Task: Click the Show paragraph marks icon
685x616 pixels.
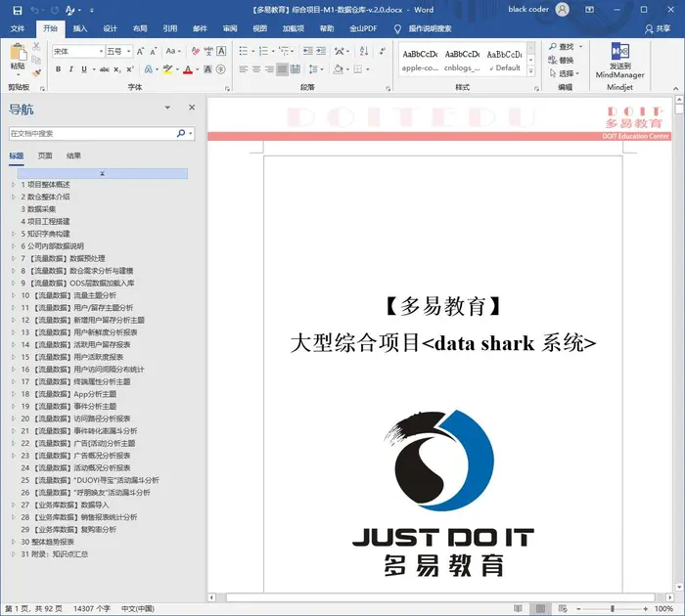Action: (x=383, y=51)
